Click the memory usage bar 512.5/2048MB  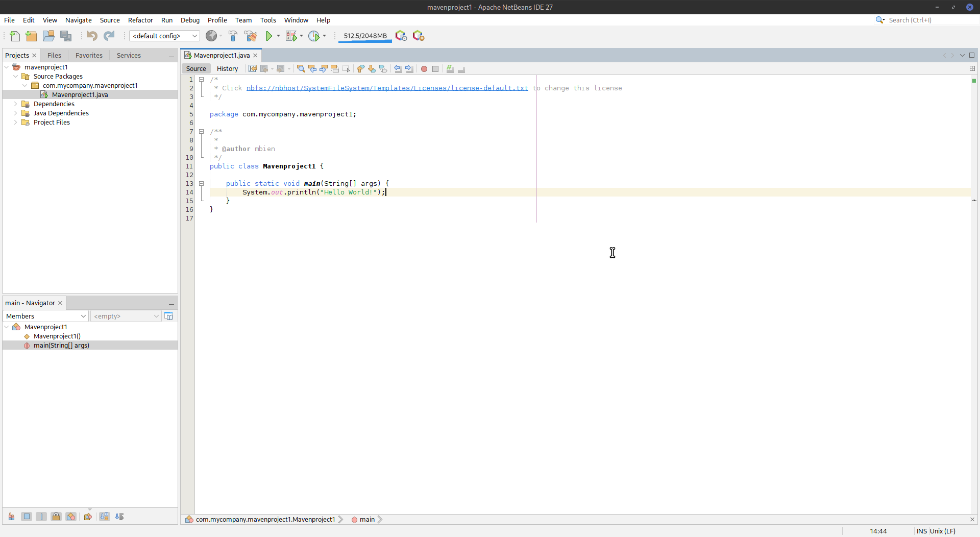(365, 36)
